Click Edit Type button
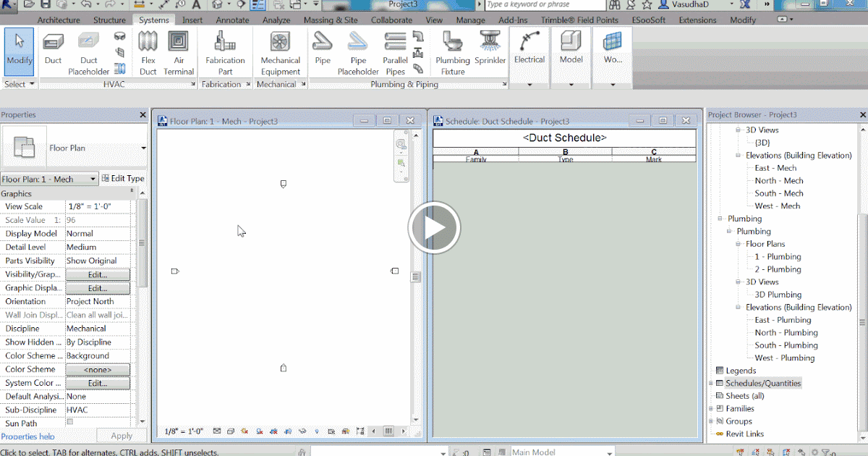 123,179
